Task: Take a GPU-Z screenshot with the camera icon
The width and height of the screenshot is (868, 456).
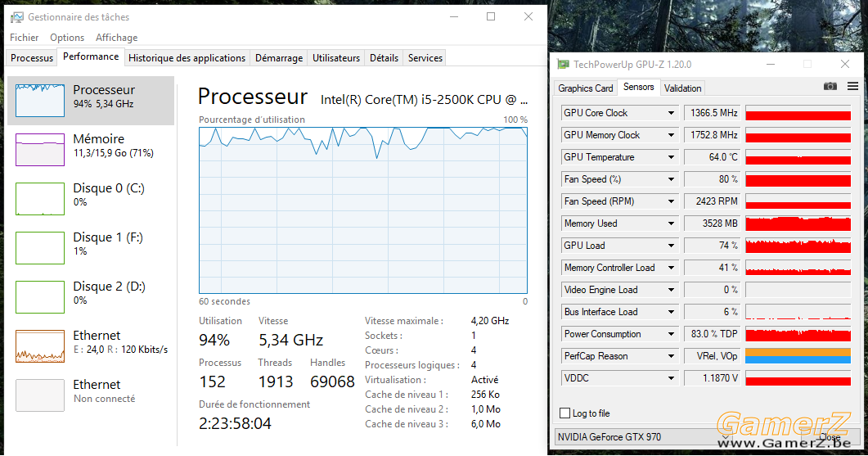Action: (830, 86)
